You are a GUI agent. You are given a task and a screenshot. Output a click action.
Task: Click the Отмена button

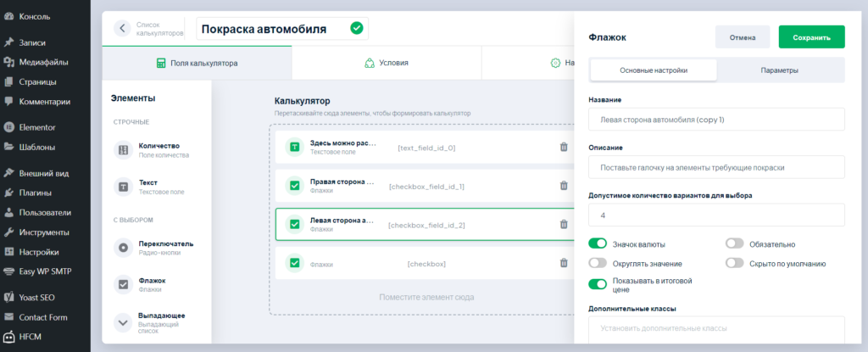(x=743, y=37)
